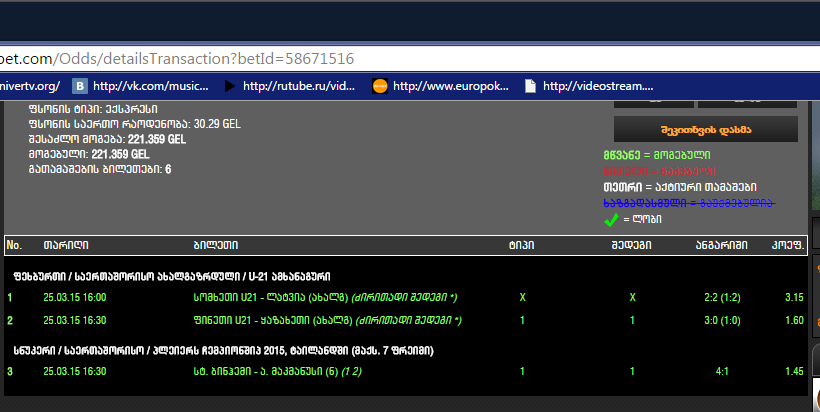Open the videostream bookmark
Screen dimensions: 820x412
coord(598,86)
